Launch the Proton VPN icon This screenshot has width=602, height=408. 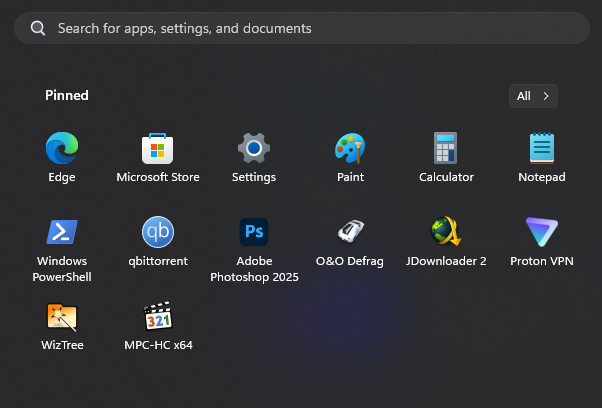tap(542, 232)
